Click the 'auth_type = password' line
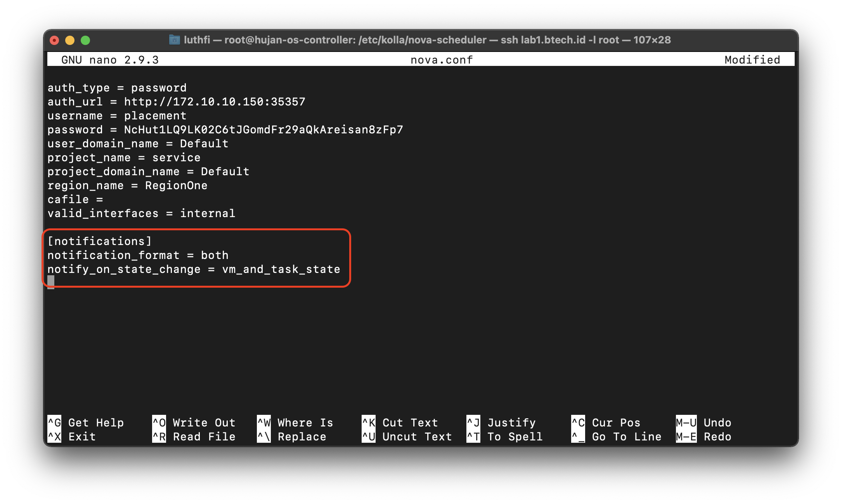This screenshot has height=504, width=842. [x=117, y=88]
